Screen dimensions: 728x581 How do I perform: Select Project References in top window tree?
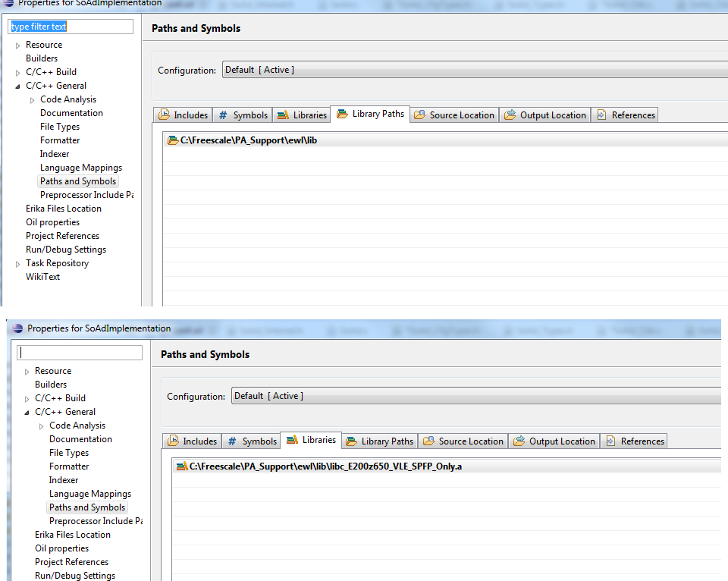point(62,235)
